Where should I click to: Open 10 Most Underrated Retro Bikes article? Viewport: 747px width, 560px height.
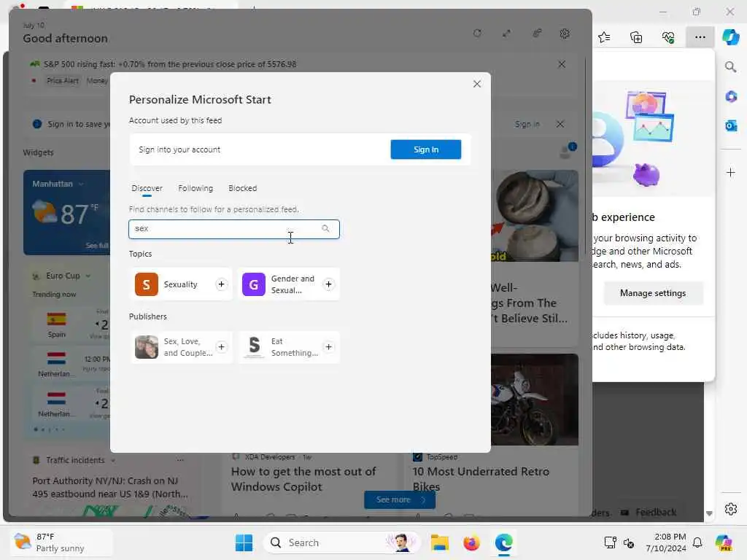(481, 479)
